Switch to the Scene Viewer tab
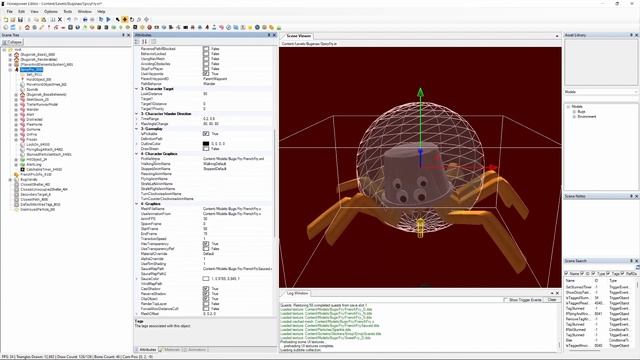This screenshot has width=640, height=360. pos(297,36)
